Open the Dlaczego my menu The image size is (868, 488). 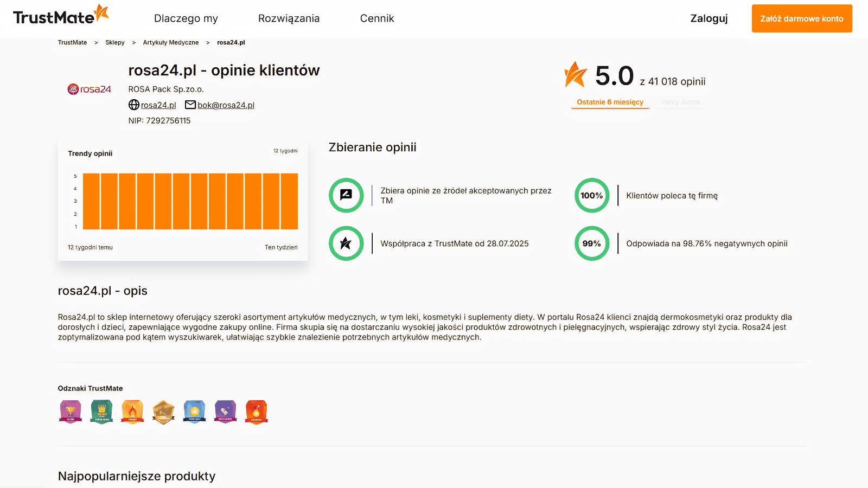[186, 18]
